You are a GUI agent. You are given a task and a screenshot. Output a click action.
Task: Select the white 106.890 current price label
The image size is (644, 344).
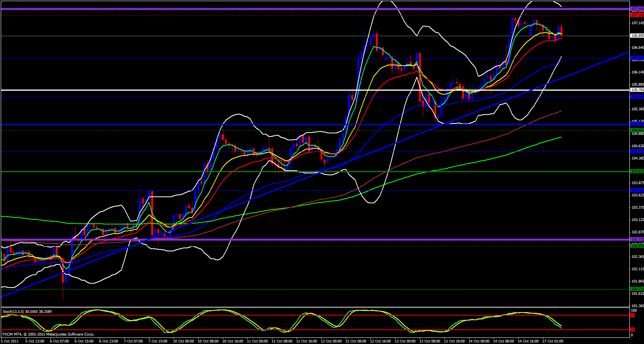coord(637,36)
